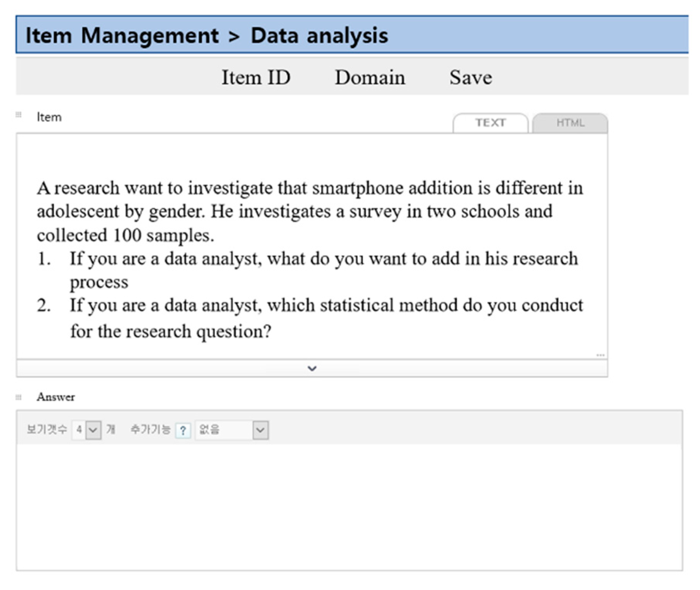Click the Data analysis breadcrumb title
Image resolution: width=700 pixels, height=590 pixels.
319,35
